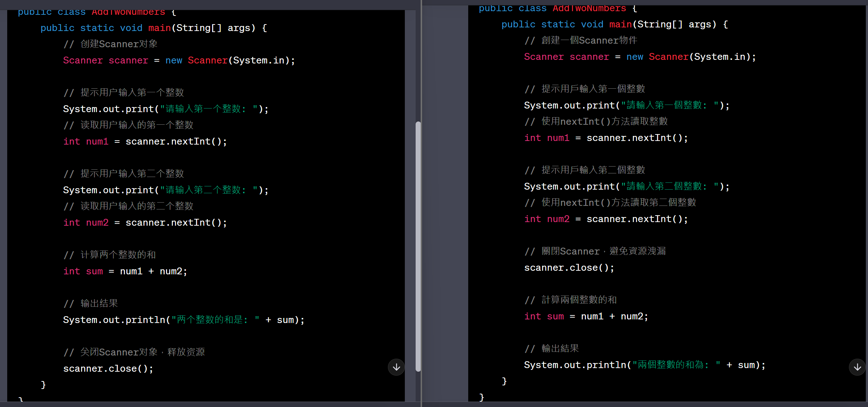Click the Scanner creation line in right panel
868x407 pixels.
click(640, 57)
